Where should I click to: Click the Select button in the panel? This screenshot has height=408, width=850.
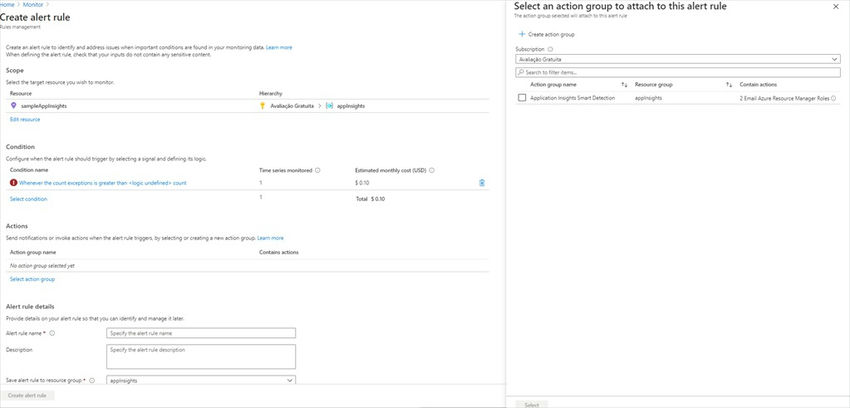click(x=532, y=405)
